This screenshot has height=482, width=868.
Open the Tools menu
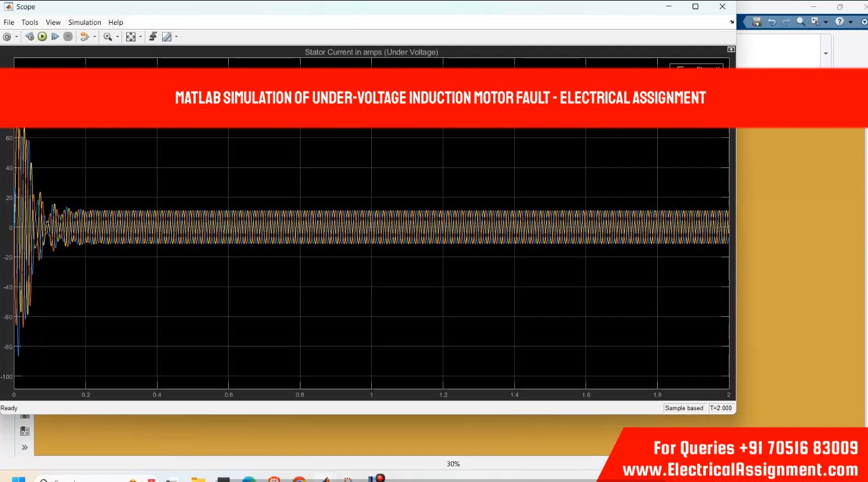pyautogui.click(x=30, y=23)
